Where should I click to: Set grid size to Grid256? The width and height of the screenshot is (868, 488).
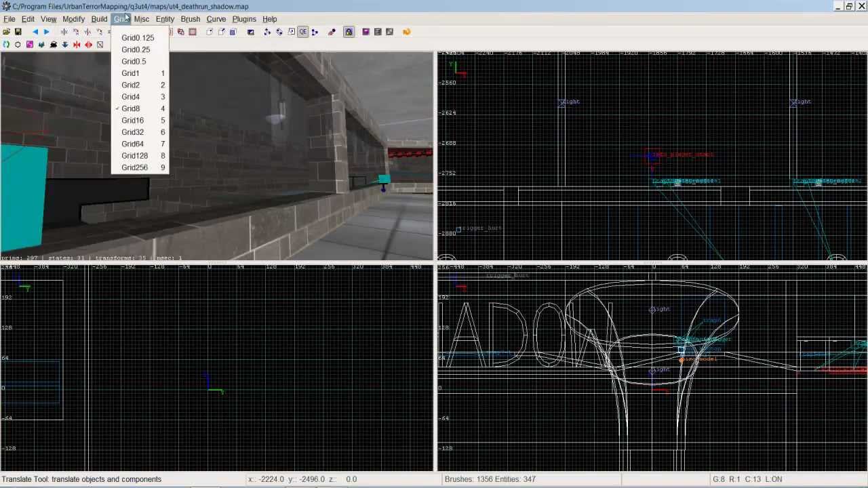tap(140, 167)
